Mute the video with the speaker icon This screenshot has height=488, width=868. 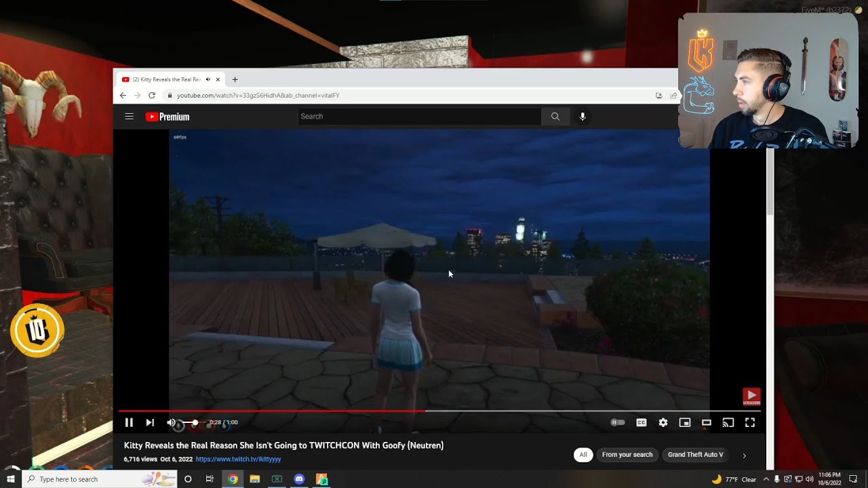point(171,422)
